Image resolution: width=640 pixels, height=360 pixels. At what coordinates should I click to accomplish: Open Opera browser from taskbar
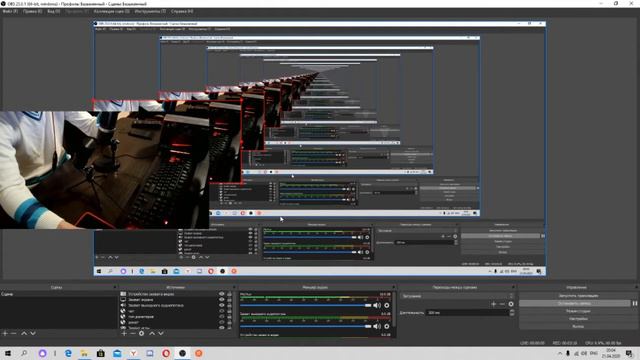pos(166,353)
